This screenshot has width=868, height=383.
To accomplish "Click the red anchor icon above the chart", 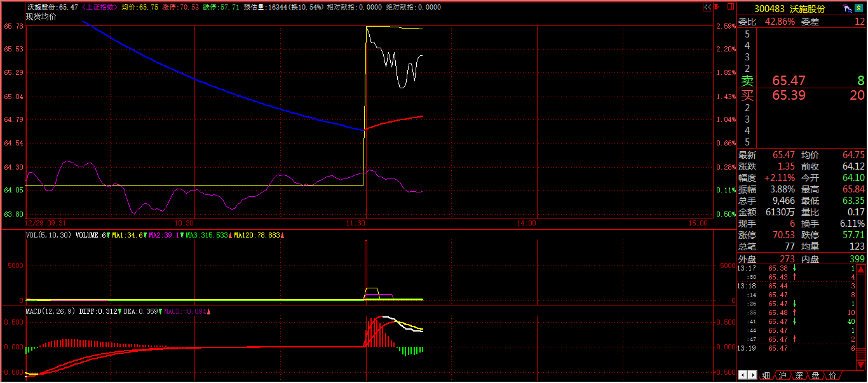I will point(717,8).
